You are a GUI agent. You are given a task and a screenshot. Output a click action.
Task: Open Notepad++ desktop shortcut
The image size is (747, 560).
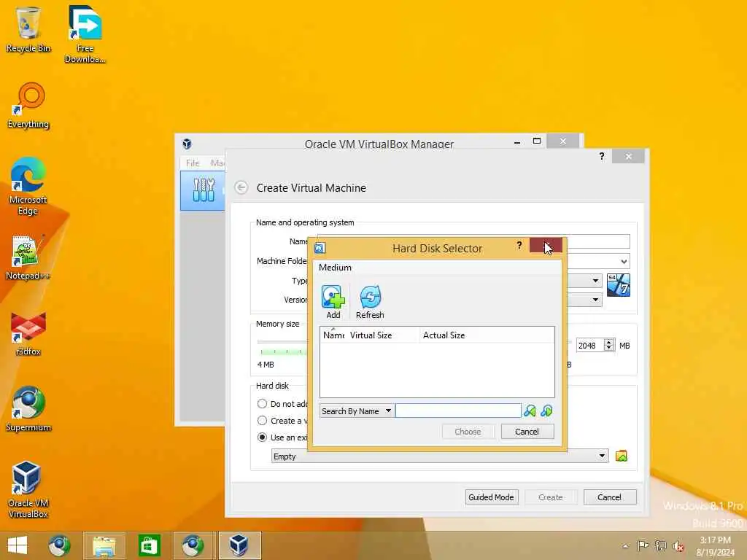click(x=28, y=257)
